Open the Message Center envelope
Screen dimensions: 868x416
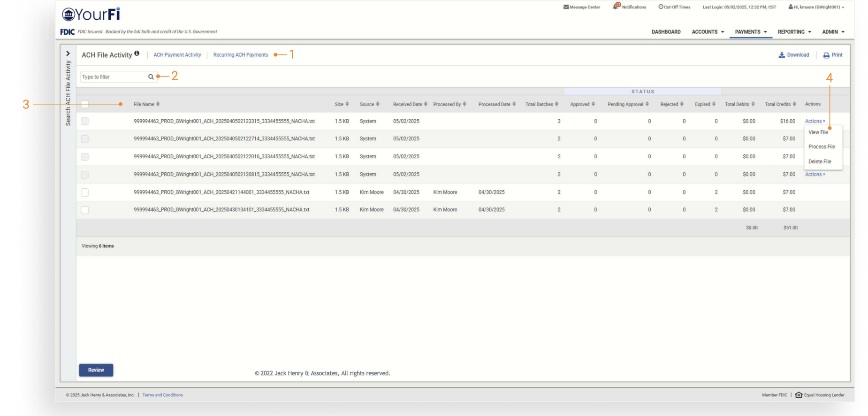pyautogui.click(x=566, y=7)
